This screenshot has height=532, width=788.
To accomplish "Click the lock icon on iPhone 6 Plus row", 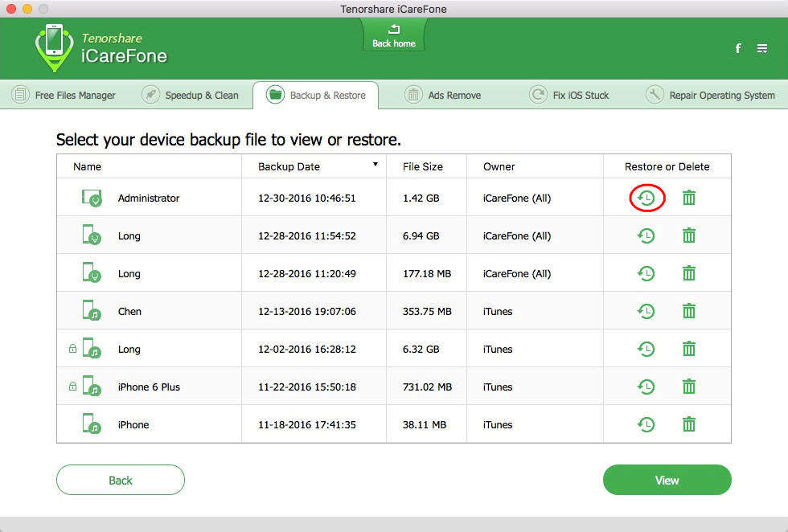I will click(x=73, y=387).
